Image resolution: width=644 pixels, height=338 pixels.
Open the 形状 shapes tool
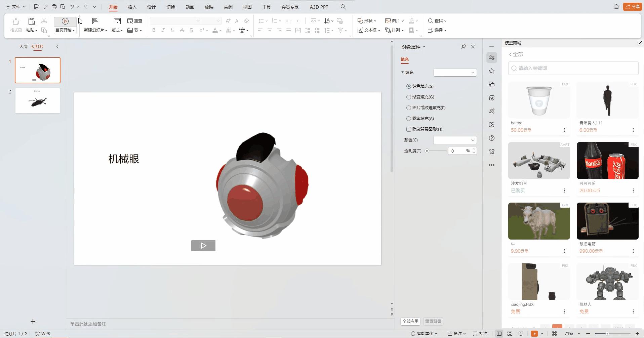click(x=367, y=20)
